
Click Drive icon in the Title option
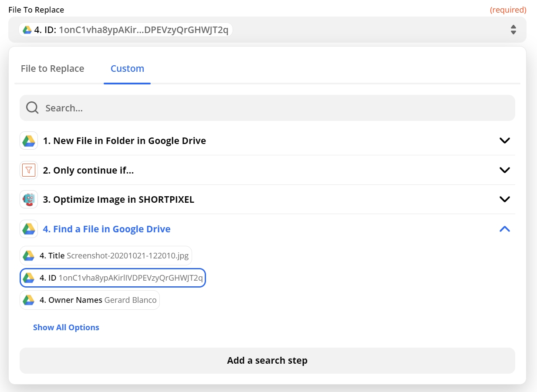point(29,255)
